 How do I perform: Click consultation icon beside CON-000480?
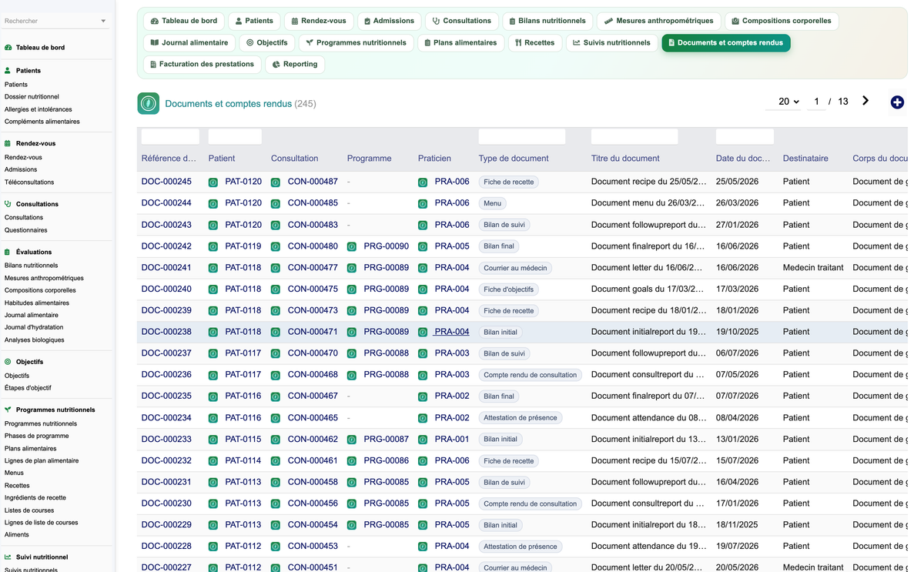point(276,246)
